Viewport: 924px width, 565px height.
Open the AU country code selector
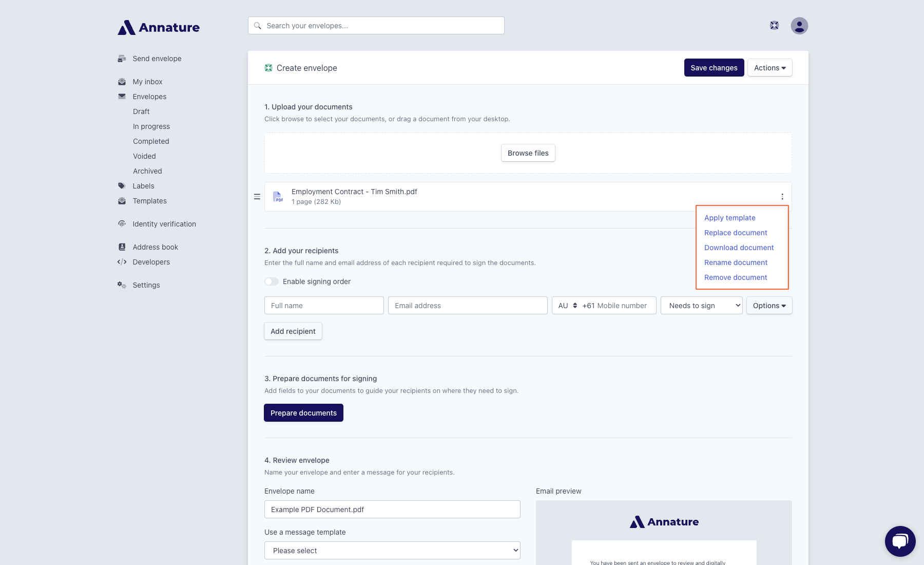567,306
